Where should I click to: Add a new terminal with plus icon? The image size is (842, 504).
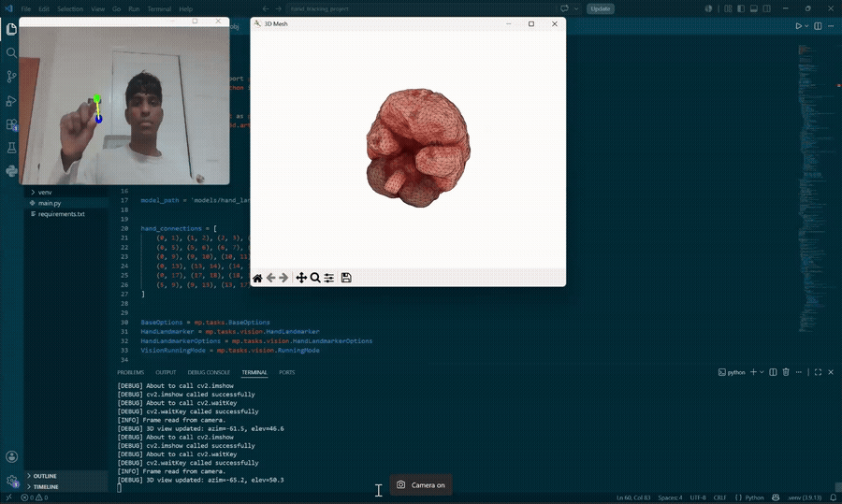[753, 372]
